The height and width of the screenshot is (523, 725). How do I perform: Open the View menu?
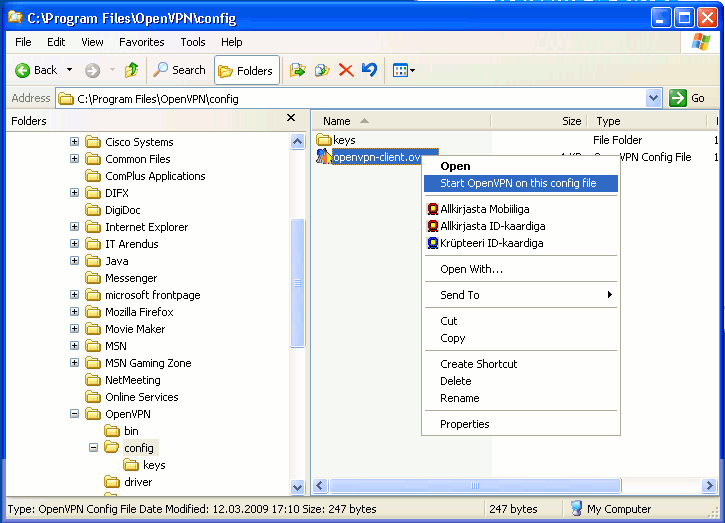coord(92,42)
